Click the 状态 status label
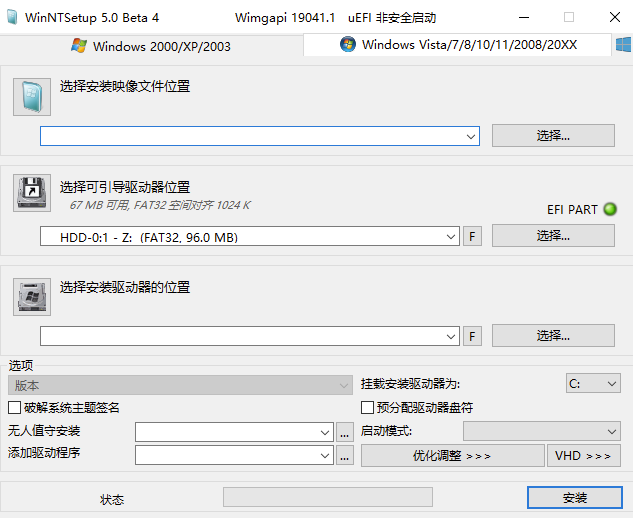Viewport: 639px width, 518px height. click(112, 500)
